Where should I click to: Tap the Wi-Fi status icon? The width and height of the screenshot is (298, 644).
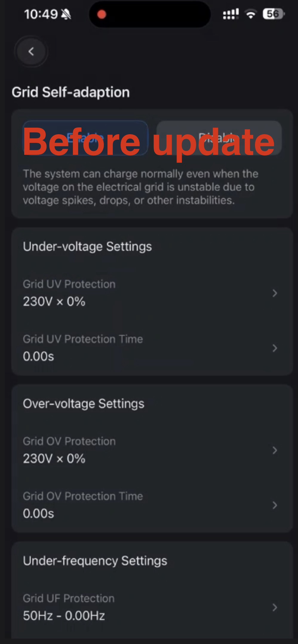[251, 14]
